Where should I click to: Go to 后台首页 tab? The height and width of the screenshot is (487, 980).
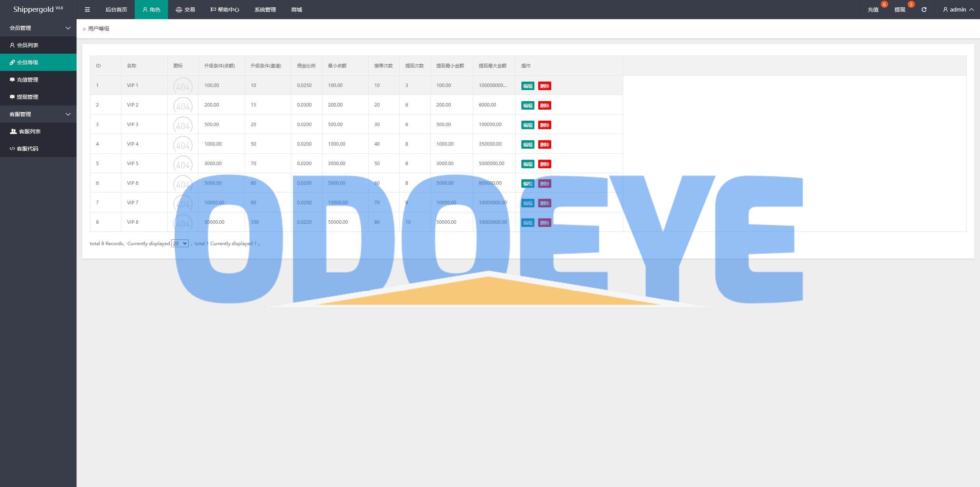click(116, 10)
